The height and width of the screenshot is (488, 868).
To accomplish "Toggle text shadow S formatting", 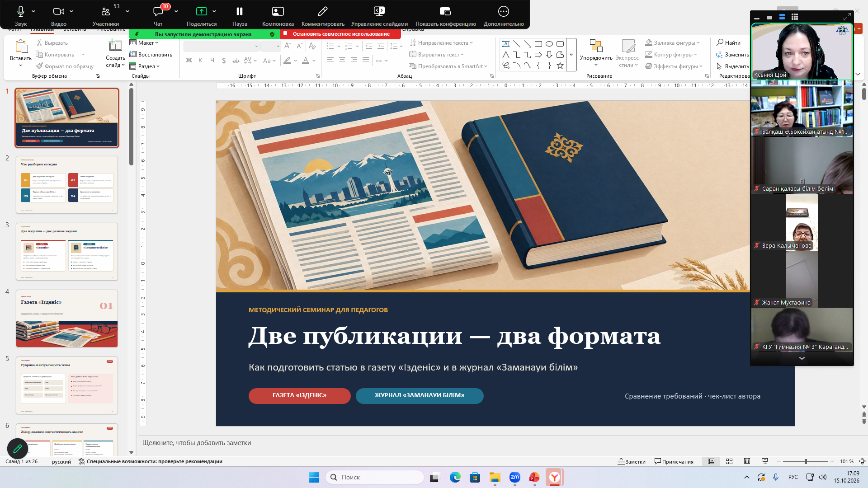I will pos(224,60).
